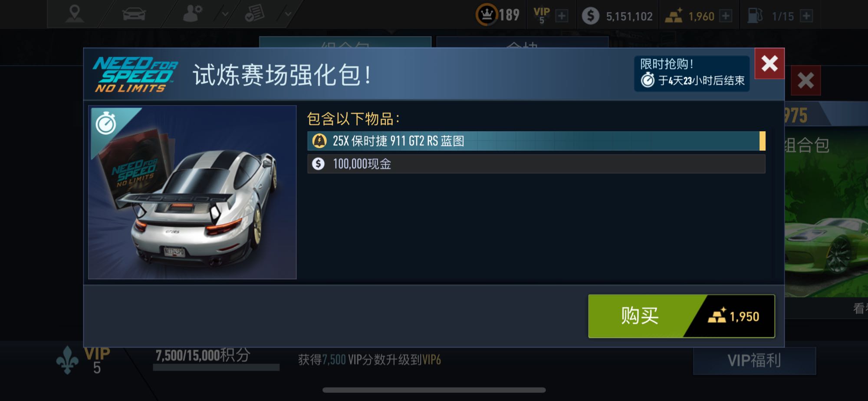Screen dimensions: 868x401
Task: Add more gold with the plus icon
Action: [725, 16]
